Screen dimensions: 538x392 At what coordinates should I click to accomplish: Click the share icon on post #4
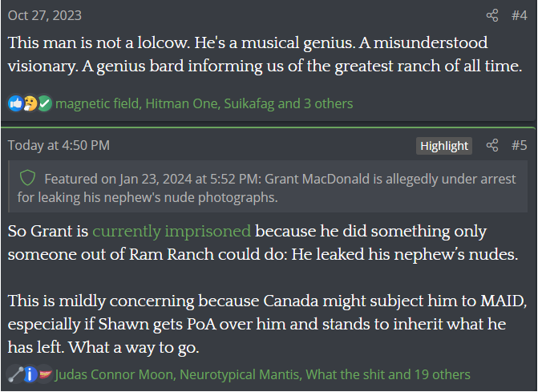tap(492, 15)
